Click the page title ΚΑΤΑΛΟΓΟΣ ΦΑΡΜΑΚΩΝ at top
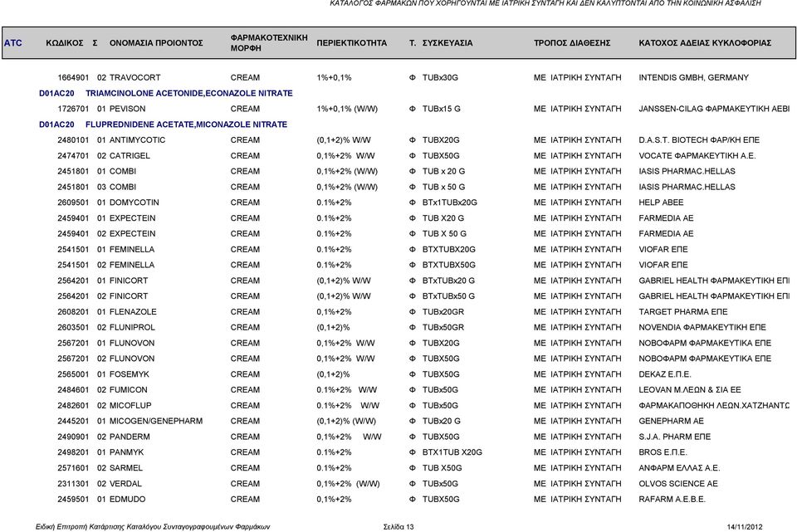Viewport: 797px width, 532px height. [545, 3]
